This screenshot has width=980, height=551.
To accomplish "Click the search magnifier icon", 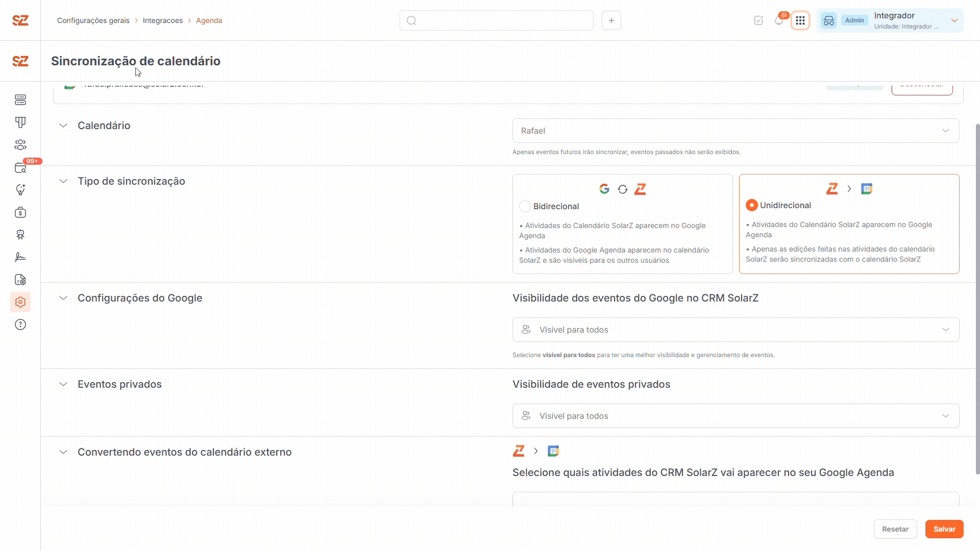I will pyautogui.click(x=412, y=20).
